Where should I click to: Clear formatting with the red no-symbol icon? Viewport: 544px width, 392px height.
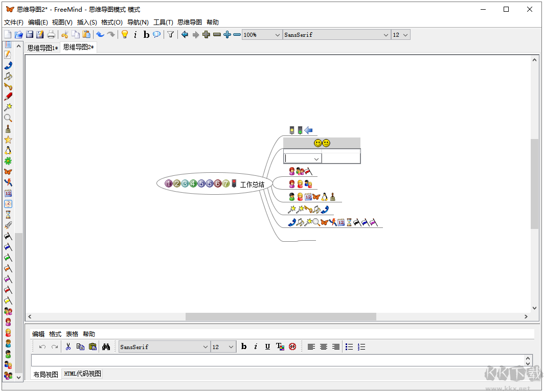tap(292, 347)
